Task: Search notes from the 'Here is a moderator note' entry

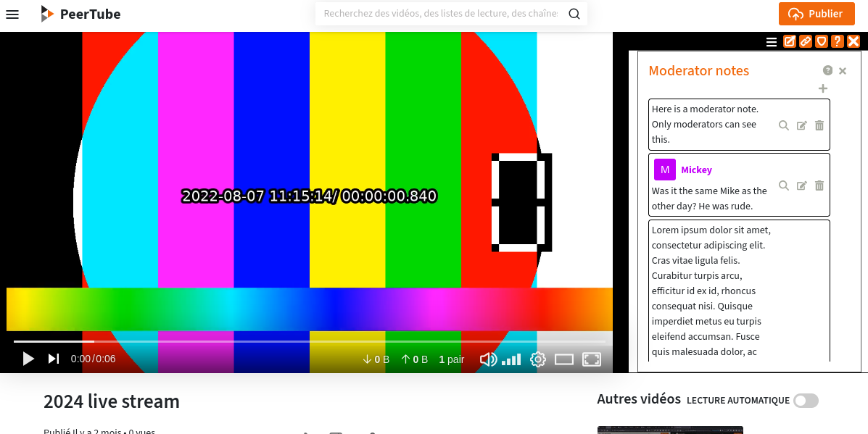Action: (x=784, y=125)
